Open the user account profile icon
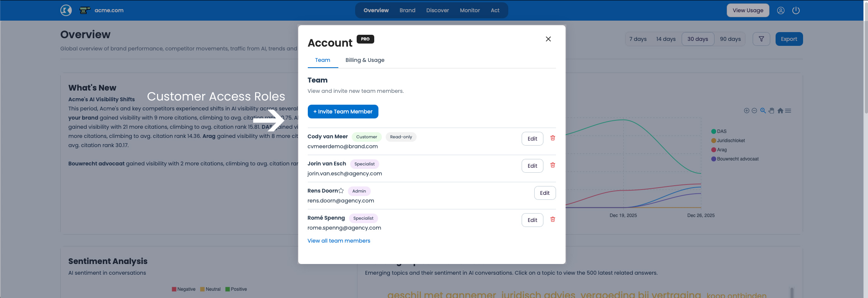Viewport: 868px width, 298px height. [x=781, y=11]
